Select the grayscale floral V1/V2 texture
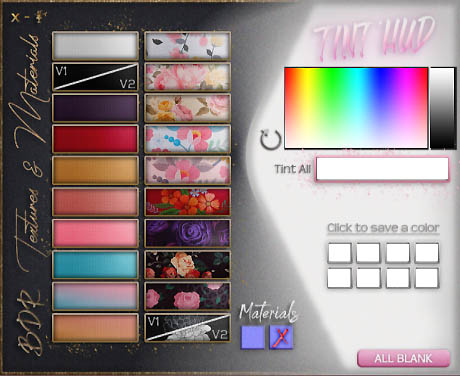 [188, 328]
